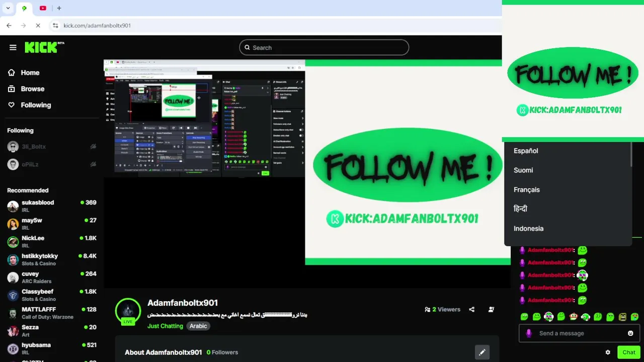Click the kick.com address bar URL
The image size is (644, 362).
pyautogui.click(x=97, y=25)
